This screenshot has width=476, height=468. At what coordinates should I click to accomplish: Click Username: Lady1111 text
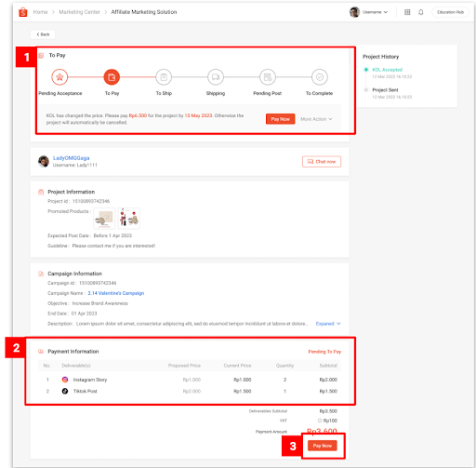[75, 165]
